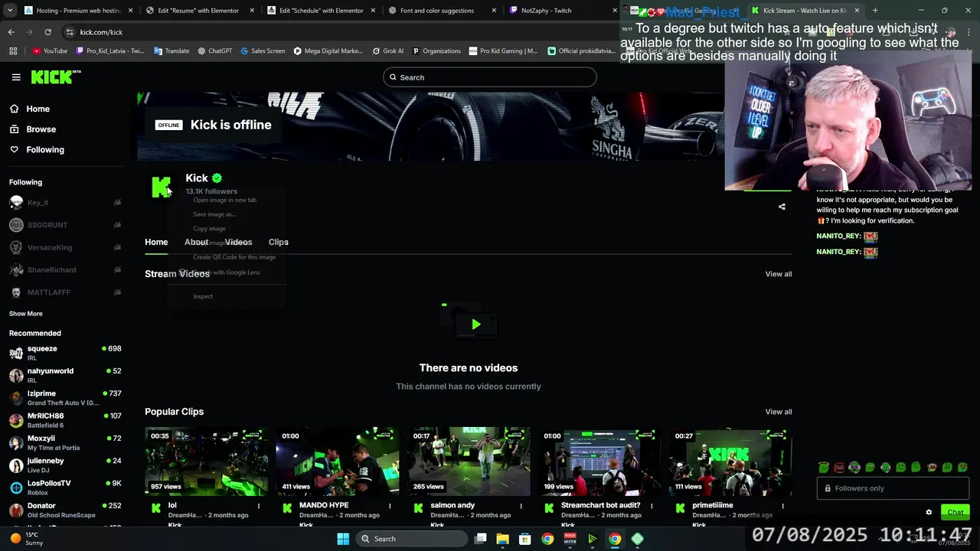Click the Kick site Search field
This screenshot has height=551, width=980.
(x=490, y=77)
